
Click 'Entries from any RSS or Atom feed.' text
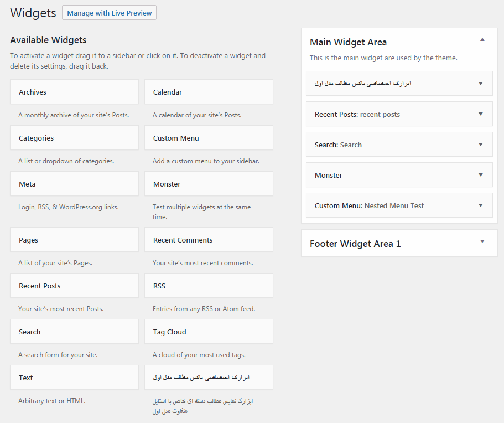204,309
